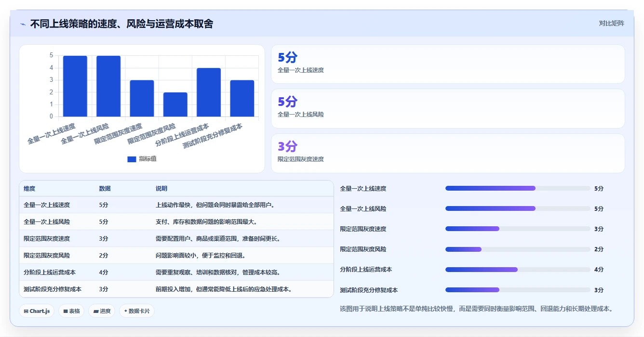Click the 全量一次上线风险 progress bar
This screenshot has width=644, height=337.
[x=518, y=208]
